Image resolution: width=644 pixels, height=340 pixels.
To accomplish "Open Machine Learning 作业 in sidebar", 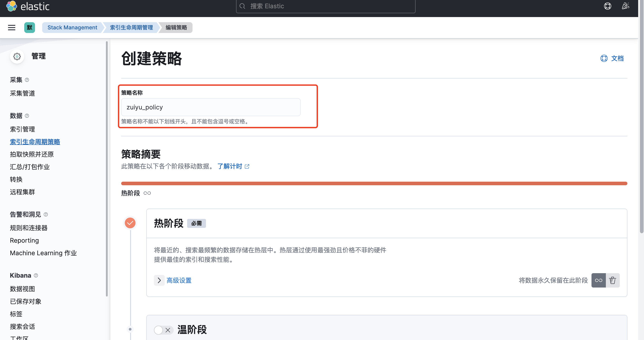I will [43, 253].
